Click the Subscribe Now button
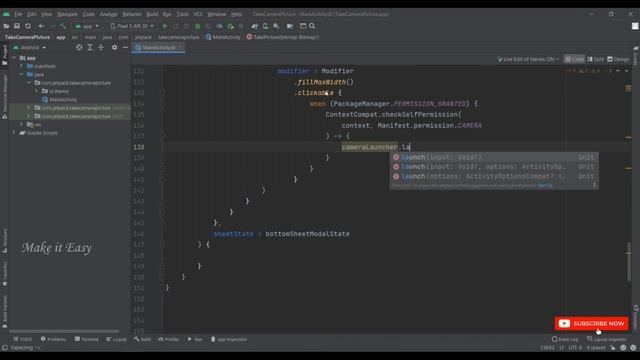This screenshot has height=360, width=640. (x=591, y=324)
